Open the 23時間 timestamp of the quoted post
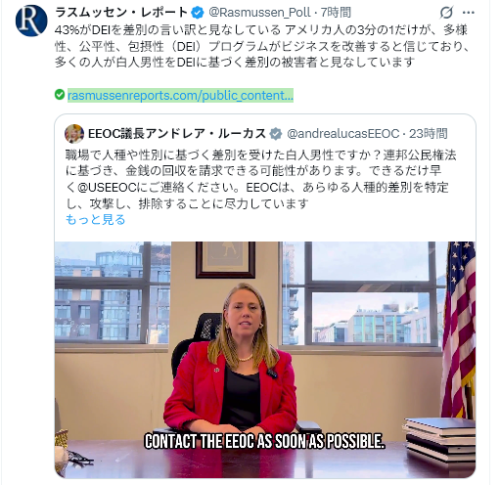The width and height of the screenshot is (500, 485). point(428,134)
